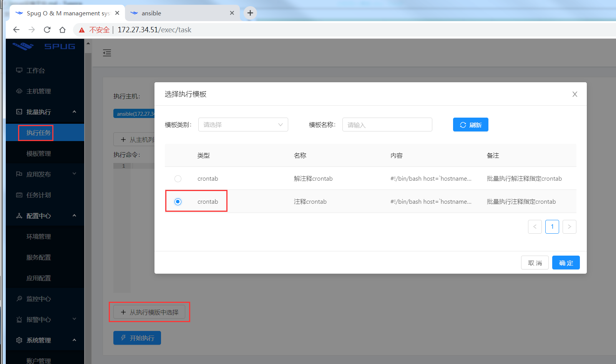Viewport: 616px width, 364px height.
Task: Click the 主机管理 cloud-server icon
Action: pyautogui.click(x=19, y=91)
